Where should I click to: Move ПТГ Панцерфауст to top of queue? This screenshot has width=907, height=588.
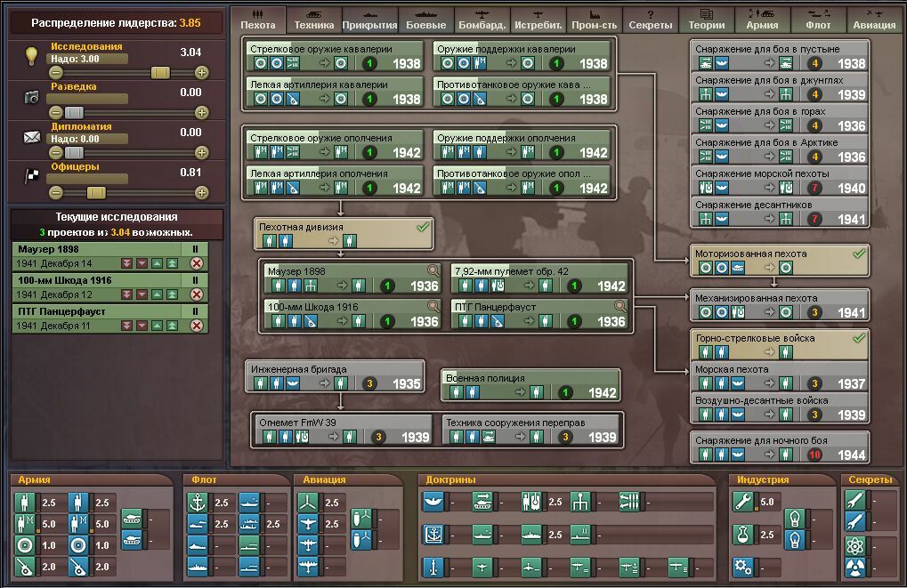tap(172, 326)
